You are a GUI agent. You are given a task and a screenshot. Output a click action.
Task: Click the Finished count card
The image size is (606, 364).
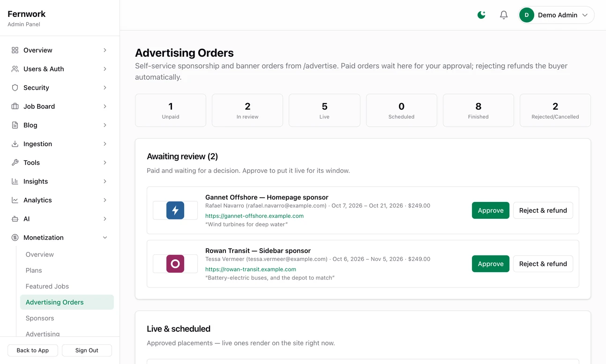coord(479,110)
